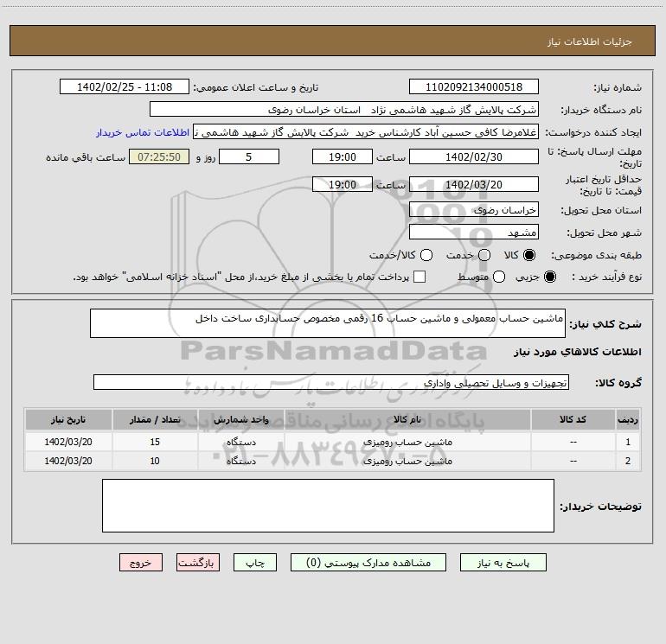Open the اطلاعات تماس خریدار link

pos(143,132)
